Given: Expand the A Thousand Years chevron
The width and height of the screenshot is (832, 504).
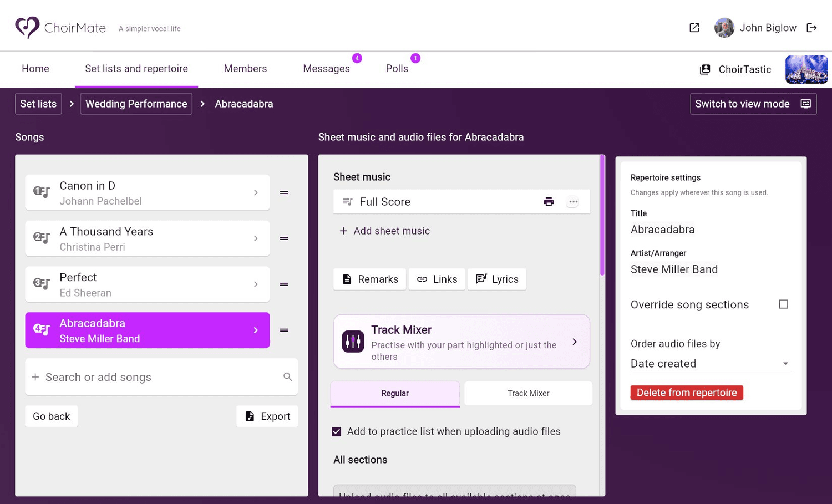Looking at the screenshot, I should [x=256, y=238].
